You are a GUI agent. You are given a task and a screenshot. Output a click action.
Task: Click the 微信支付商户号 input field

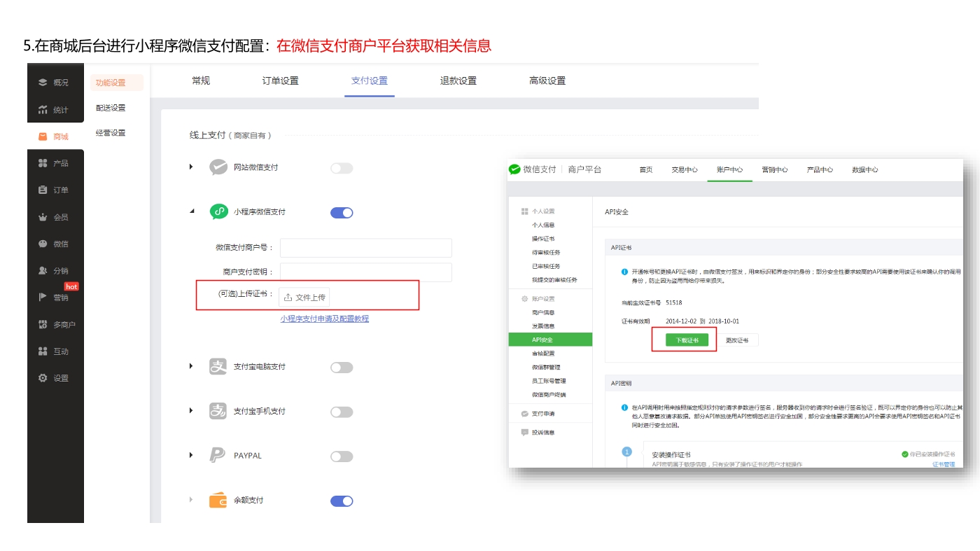[x=366, y=248]
